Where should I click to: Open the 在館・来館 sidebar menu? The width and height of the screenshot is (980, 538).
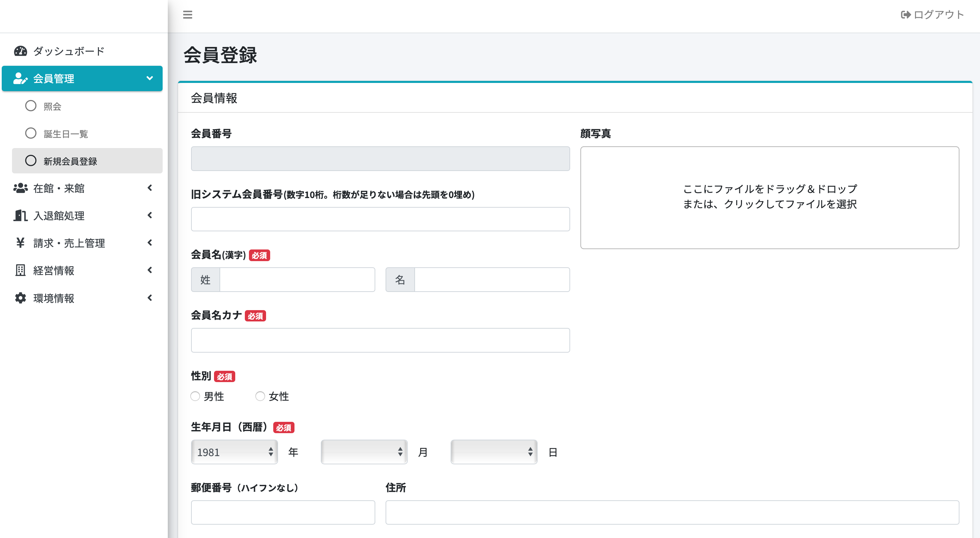click(x=82, y=188)
